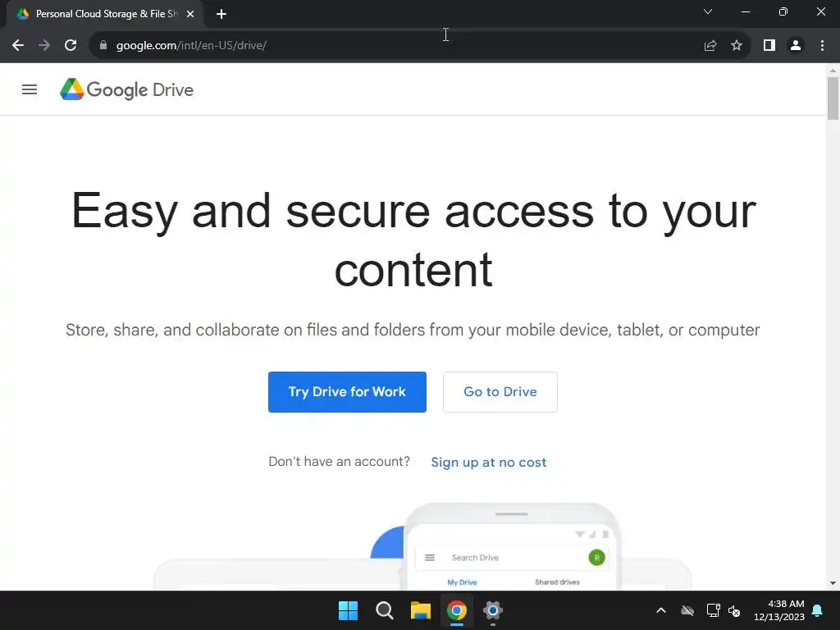The width and height of the screenshot is (840, 630).
Task: View site security lock info
Action: tap(103, 46)
